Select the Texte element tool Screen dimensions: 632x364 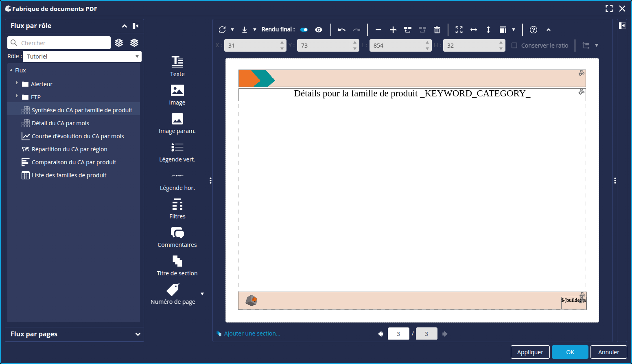pos(177,62)
